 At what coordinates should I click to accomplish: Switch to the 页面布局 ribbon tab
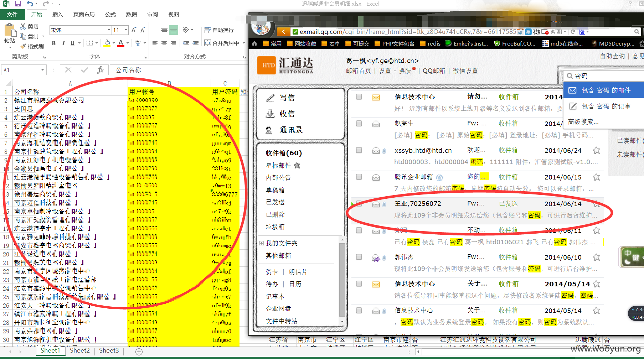click(84, 14)
